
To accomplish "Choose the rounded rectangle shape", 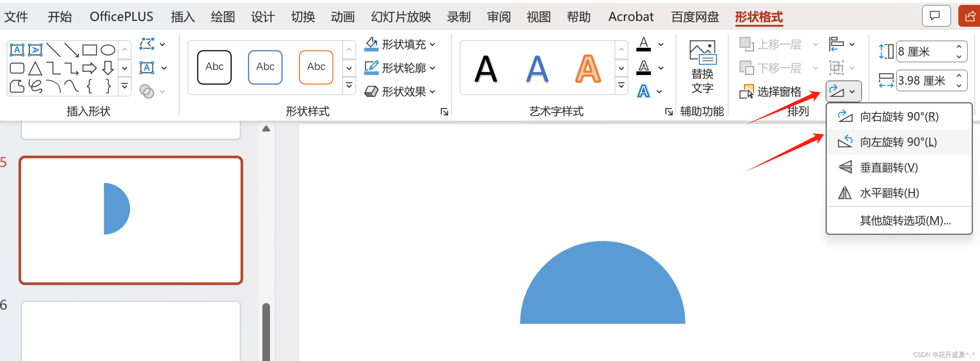I will [x=17, y=68].
